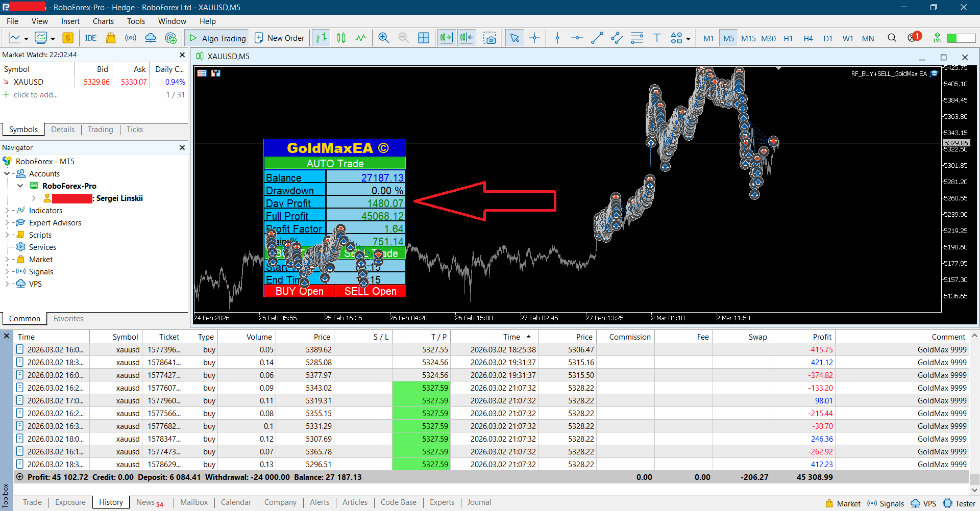Click the connection level progress bar
980x511 pixels.
point(961,38)
